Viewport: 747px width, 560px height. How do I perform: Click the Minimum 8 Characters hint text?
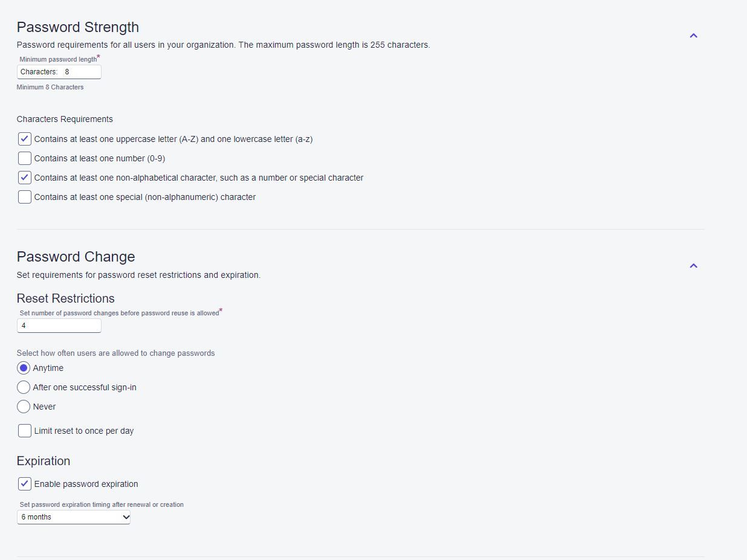pyautogui.click(x=50, y=87)
